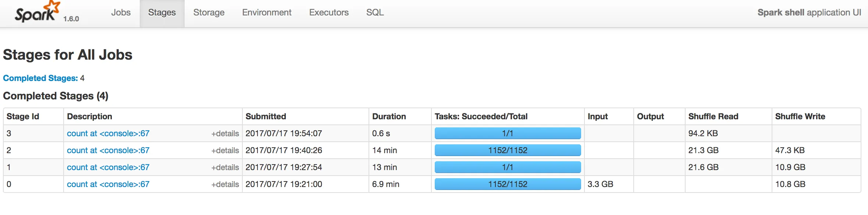Sort by Shuffle Read column header
The height and width of the screenshot is (215, 868).
tap(713, 116)
